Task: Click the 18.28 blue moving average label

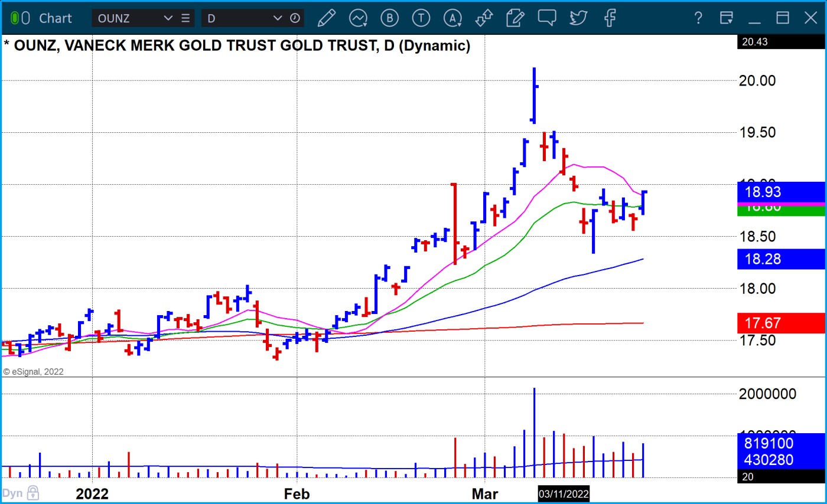Action: click(781, 258)
